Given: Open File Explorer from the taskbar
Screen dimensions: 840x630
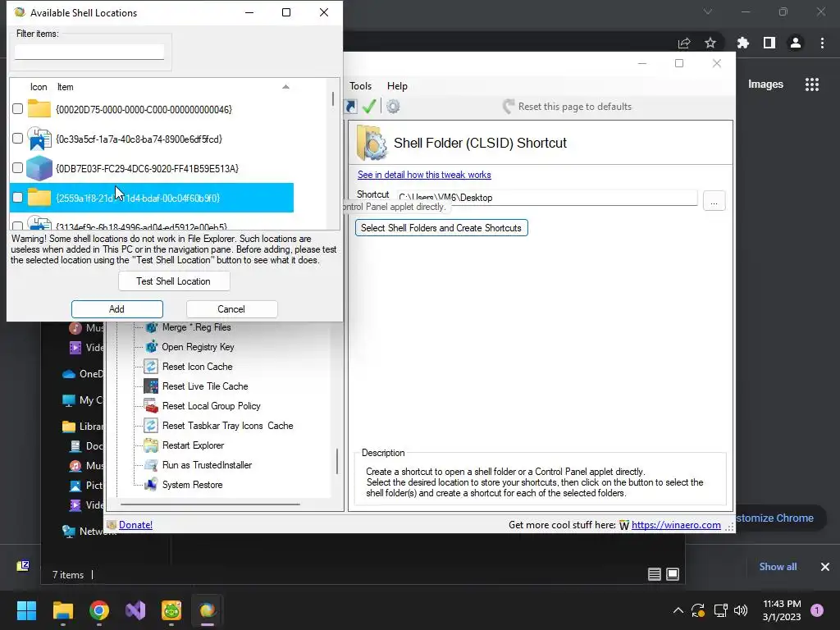Looking at the screenshot, I should click(62, 610).
